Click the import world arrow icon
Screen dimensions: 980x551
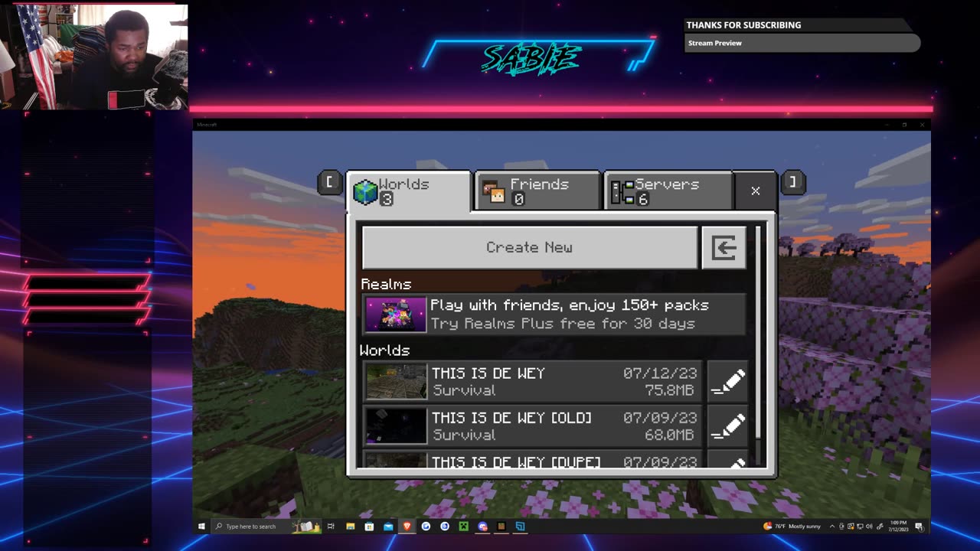[x=724, y=247]
